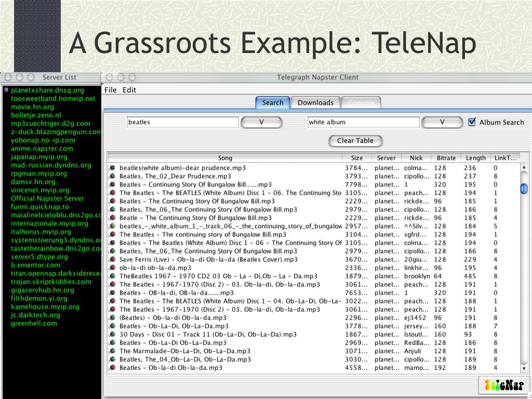Click status dot of the row from nick RedBa...
The height and width of the screenshot is (399, 532).
112,343
